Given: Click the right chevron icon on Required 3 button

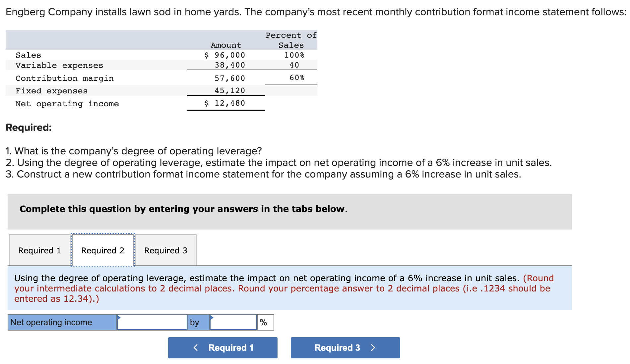Looking at the screenshot, I should tap(373, 348).
